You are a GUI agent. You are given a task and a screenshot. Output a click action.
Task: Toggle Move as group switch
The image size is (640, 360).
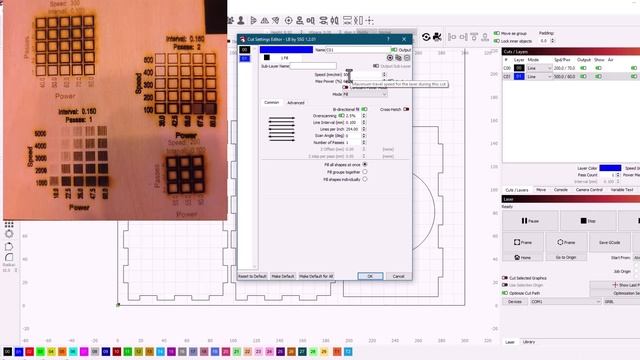pos(497,33)
